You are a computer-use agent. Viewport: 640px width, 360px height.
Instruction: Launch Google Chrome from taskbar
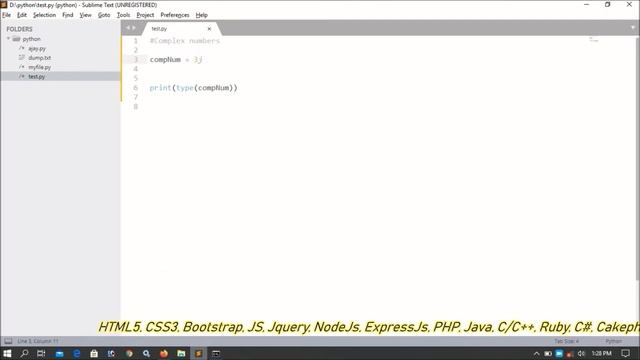(x=129, y=353)
